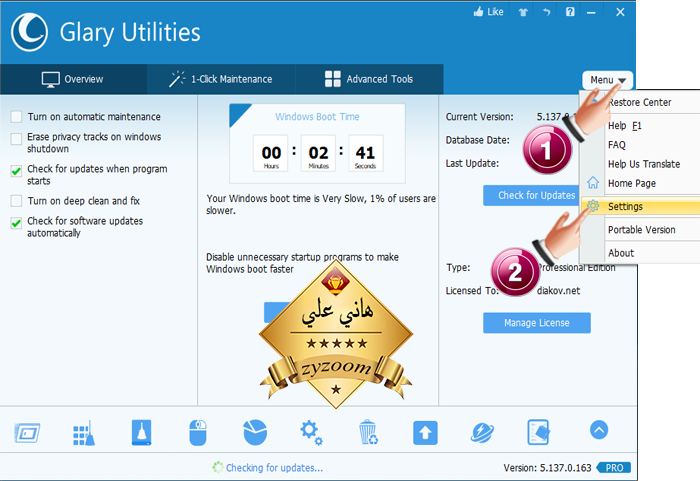Enable Turn on automatic maintenance checkbox
Screen dimensions: 700x481
(16, 117)
